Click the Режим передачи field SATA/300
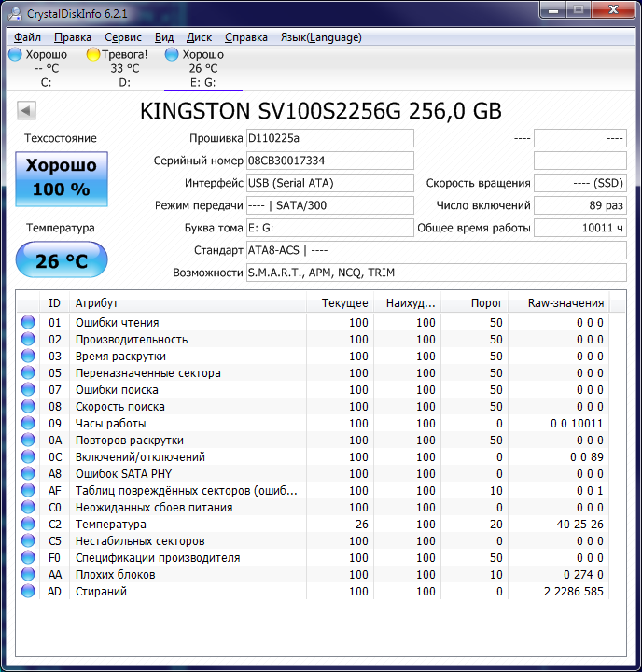 point(330,205)
